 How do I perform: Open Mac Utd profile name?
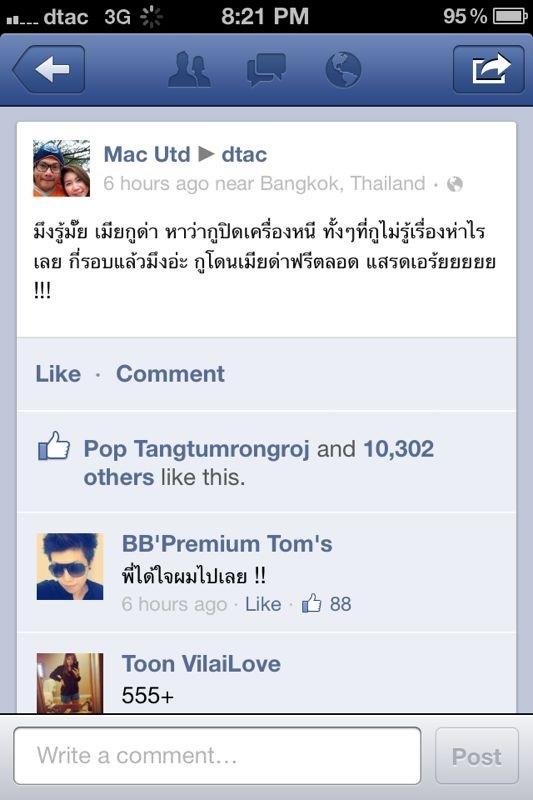(147, 154)
